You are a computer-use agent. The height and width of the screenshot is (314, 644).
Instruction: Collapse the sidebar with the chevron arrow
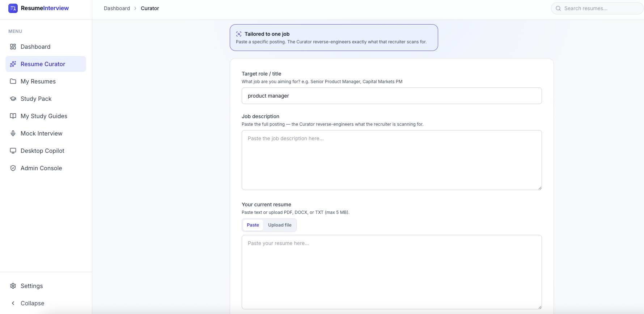click(x=13, y=303)
